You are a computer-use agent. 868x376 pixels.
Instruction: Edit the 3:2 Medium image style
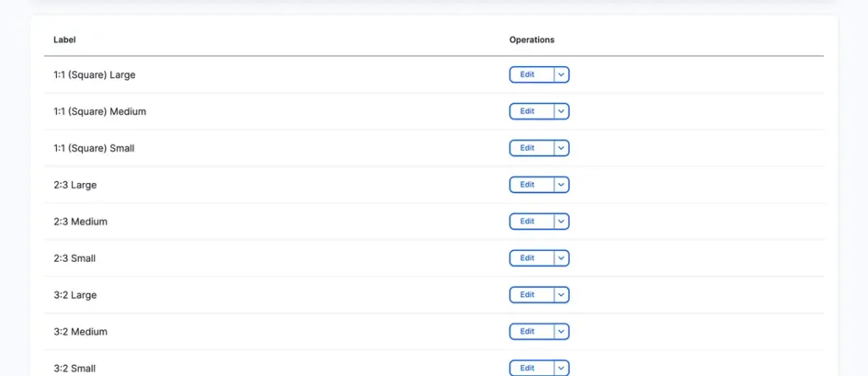531,331
